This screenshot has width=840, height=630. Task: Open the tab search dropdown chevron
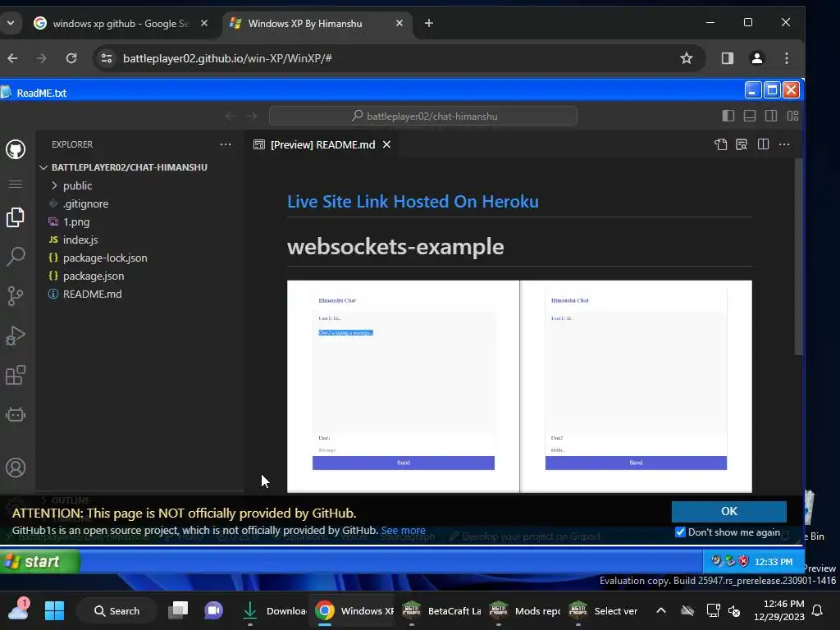tap(11, 23)
